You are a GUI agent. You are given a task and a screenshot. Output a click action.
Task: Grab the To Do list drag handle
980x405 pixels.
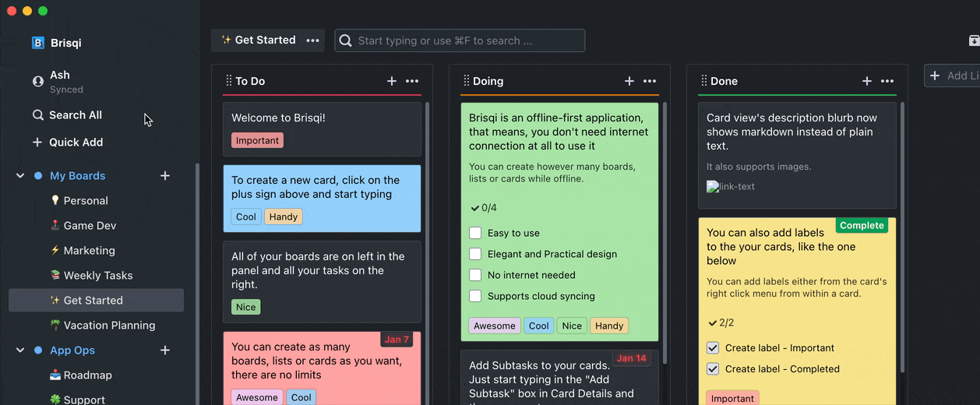coord(228,81)
